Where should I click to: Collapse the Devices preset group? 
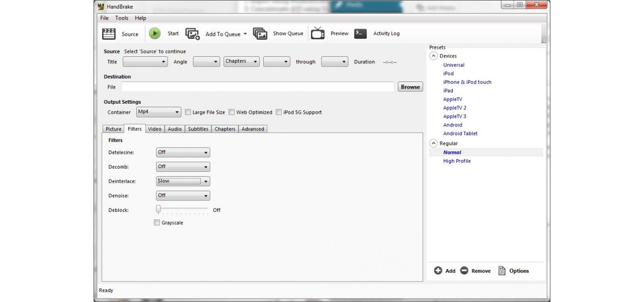(x=433, y=56)
